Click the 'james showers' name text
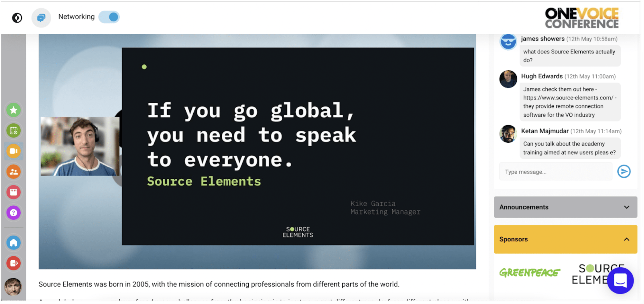This screenshot has height=304, width=644. tap(542, 39)
